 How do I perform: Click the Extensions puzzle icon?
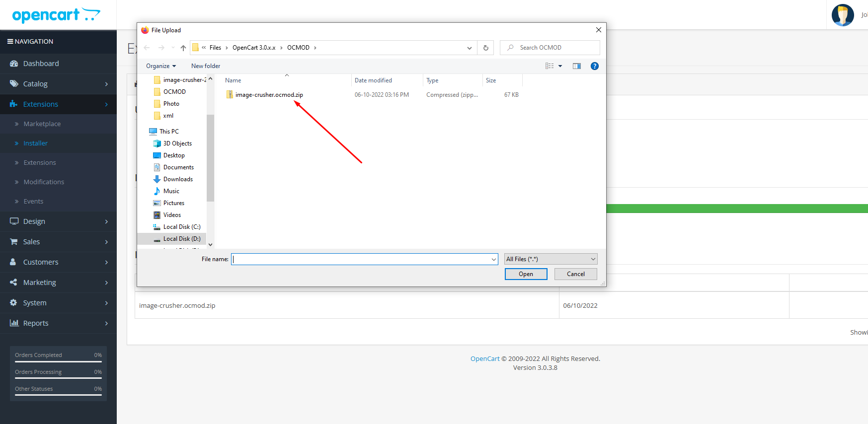[x=14, y=104]
